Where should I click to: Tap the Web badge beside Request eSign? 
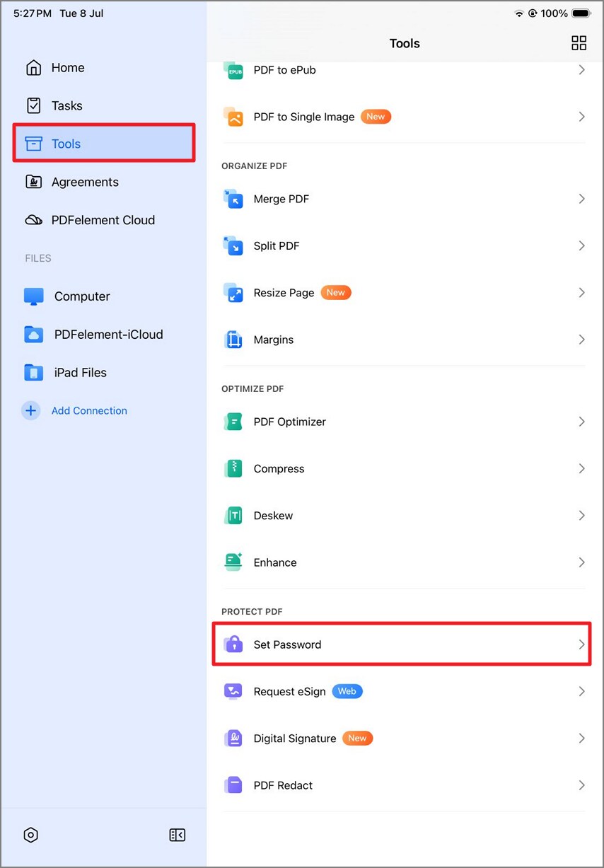tap(347, 691)
